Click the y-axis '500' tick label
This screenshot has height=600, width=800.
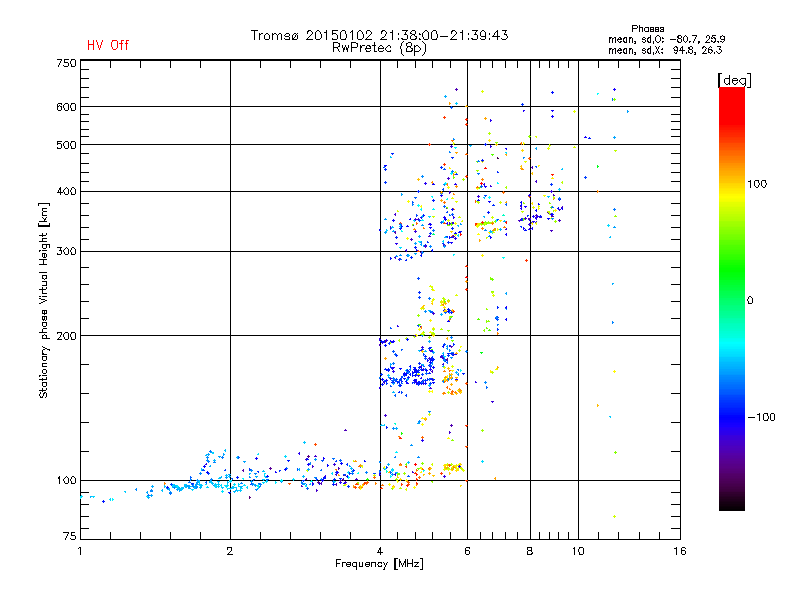coord(66,145)
